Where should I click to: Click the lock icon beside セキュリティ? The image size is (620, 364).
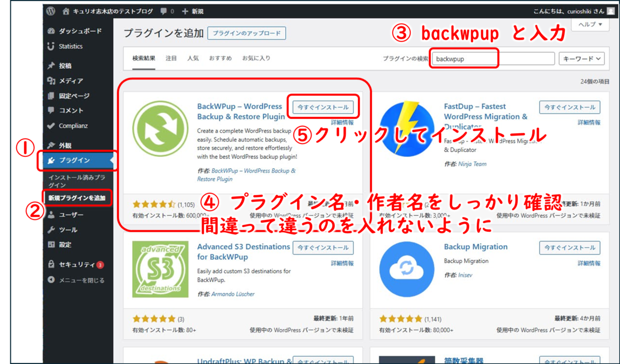[x=51, y=264]
